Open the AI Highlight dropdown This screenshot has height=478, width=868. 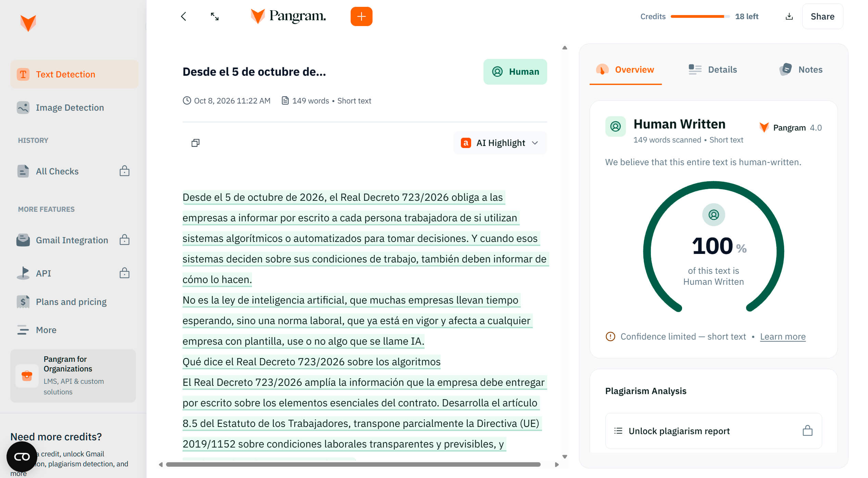(500, 143)
